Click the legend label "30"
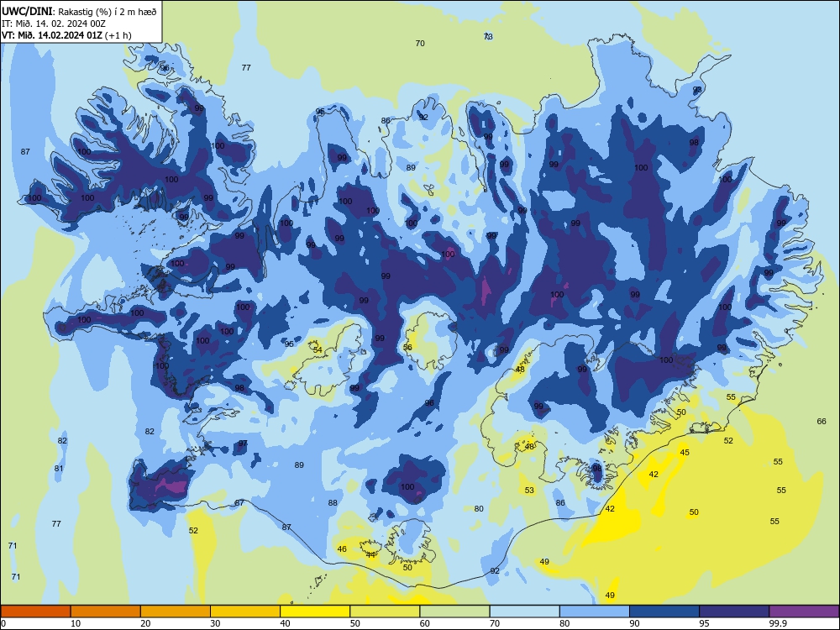 click(x=215, y=623)
